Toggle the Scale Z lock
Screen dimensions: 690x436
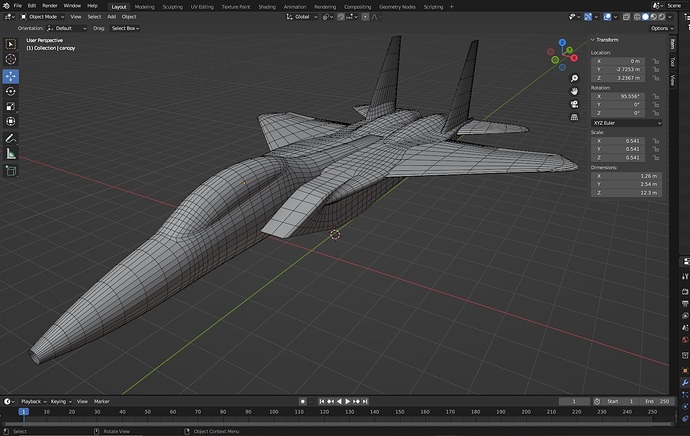(x=656, y=158)
